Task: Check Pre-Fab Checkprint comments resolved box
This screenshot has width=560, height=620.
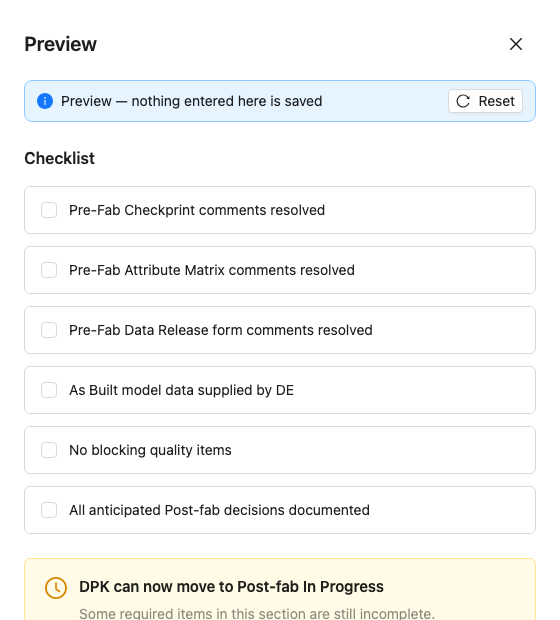Action: coord(49,210)
